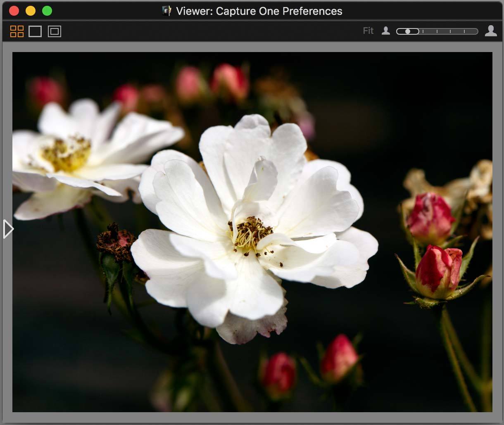
Task: Click the window title "Viewer: Capture One Preferences"
Action: click(259, 11)
